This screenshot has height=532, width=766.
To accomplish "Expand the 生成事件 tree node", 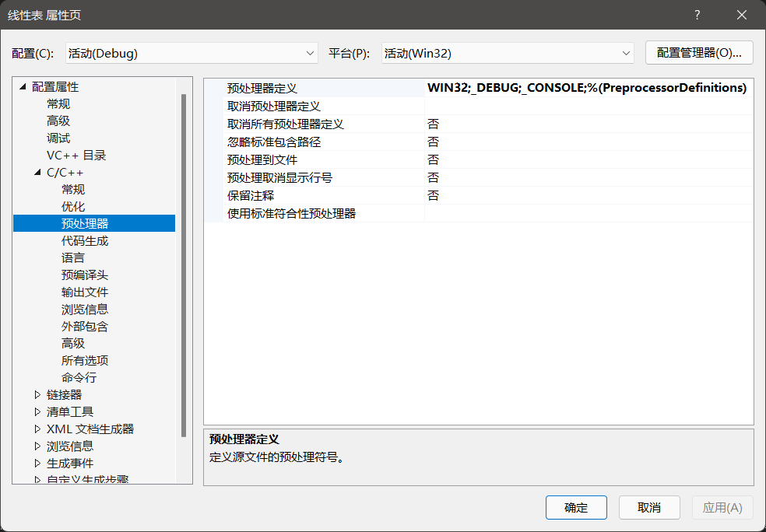I will pyautogui.click(x=37, y=463).
